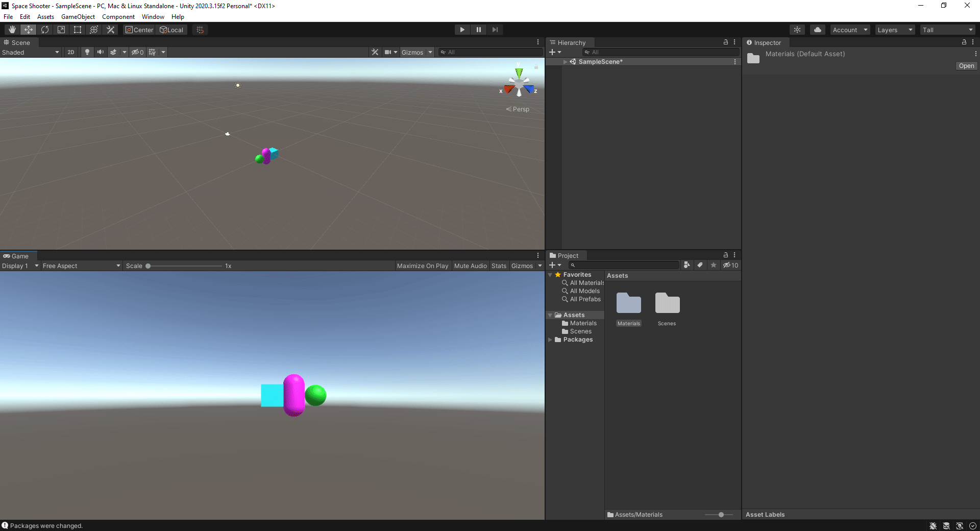
Task: Toggle scene view audio
Action: [x=100, y=52]
